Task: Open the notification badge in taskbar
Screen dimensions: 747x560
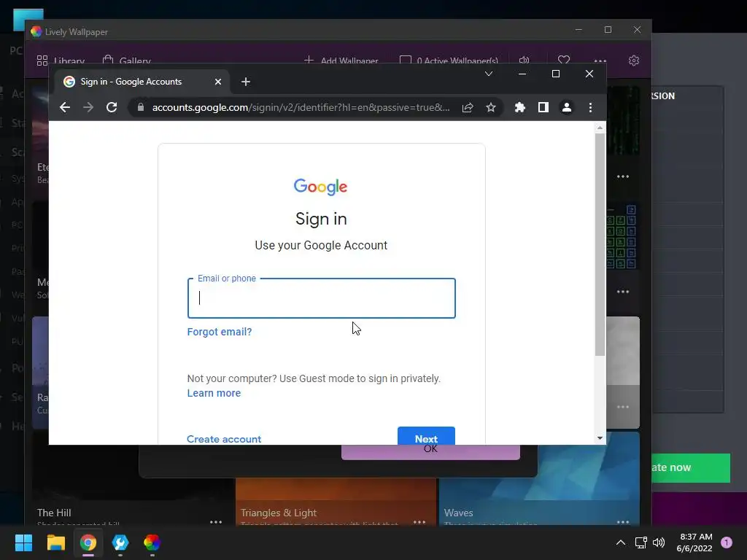Action: click(x=727, y=542)
